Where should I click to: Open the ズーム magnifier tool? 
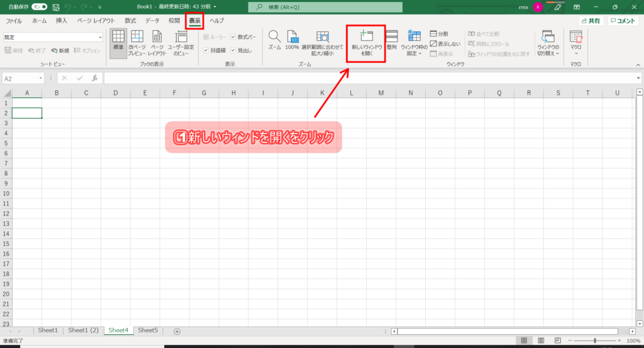274,40
